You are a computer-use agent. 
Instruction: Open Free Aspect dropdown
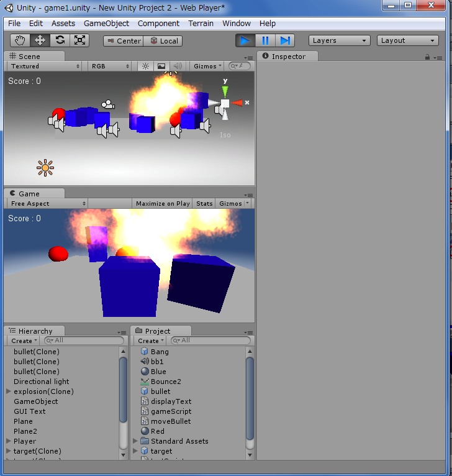tap(47, 203)
